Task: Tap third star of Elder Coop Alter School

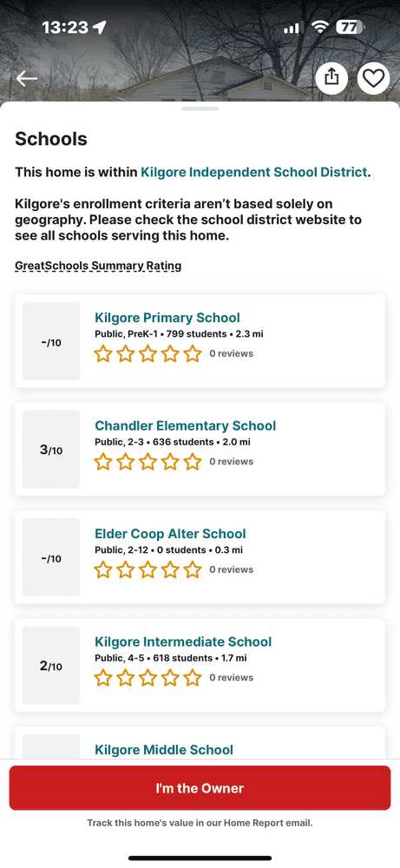Action: (148, 569)
